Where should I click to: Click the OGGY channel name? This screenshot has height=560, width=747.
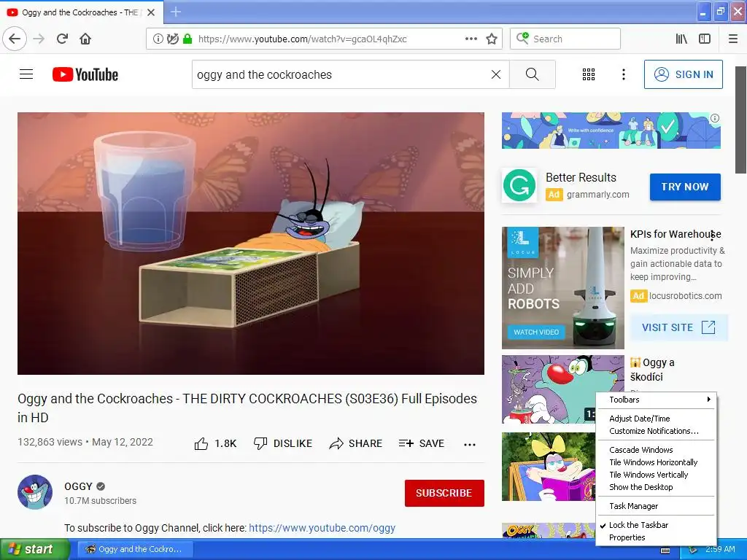78,486
